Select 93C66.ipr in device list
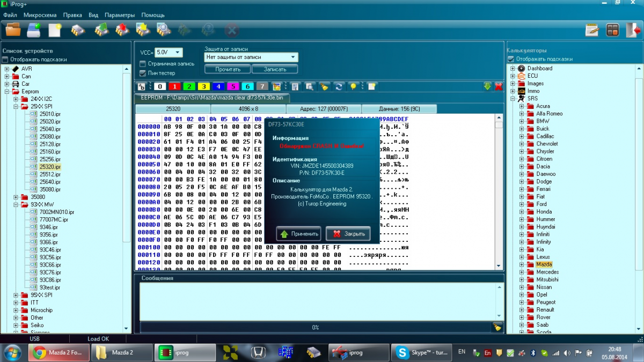Screen dimensions: 644x362 pos(50,265)
